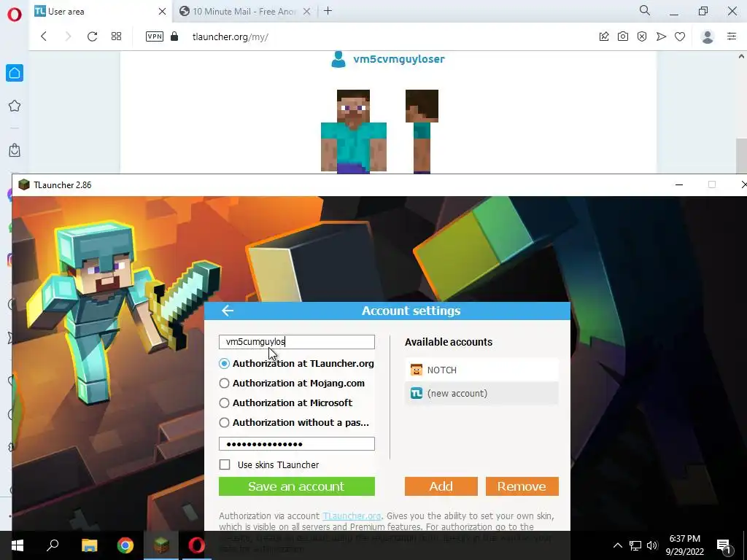Reload the tlauncher.org page
This screenshot has width=747, height=560.
[x=92, y=36]
